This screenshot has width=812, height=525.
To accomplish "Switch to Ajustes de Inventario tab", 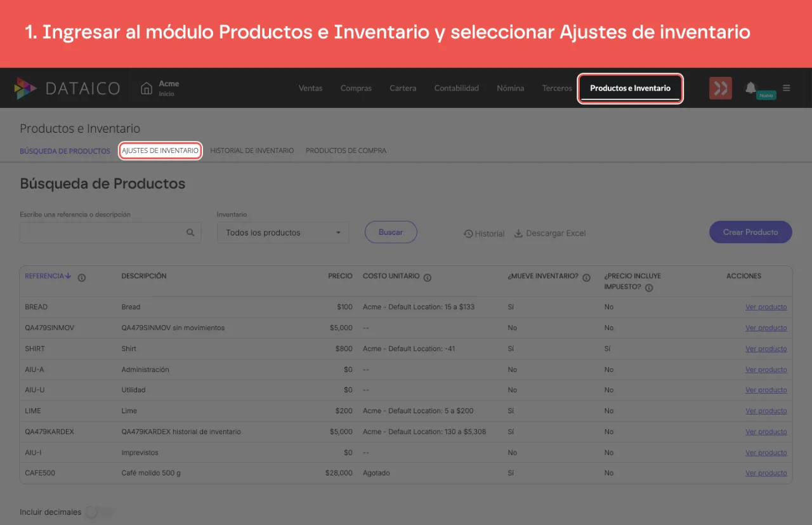I will click(x=160, y=150).
